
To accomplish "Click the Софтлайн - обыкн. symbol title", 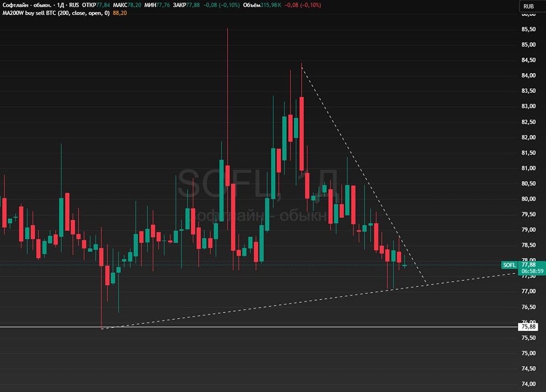I will pyautogui.click(x=27, y=5).
